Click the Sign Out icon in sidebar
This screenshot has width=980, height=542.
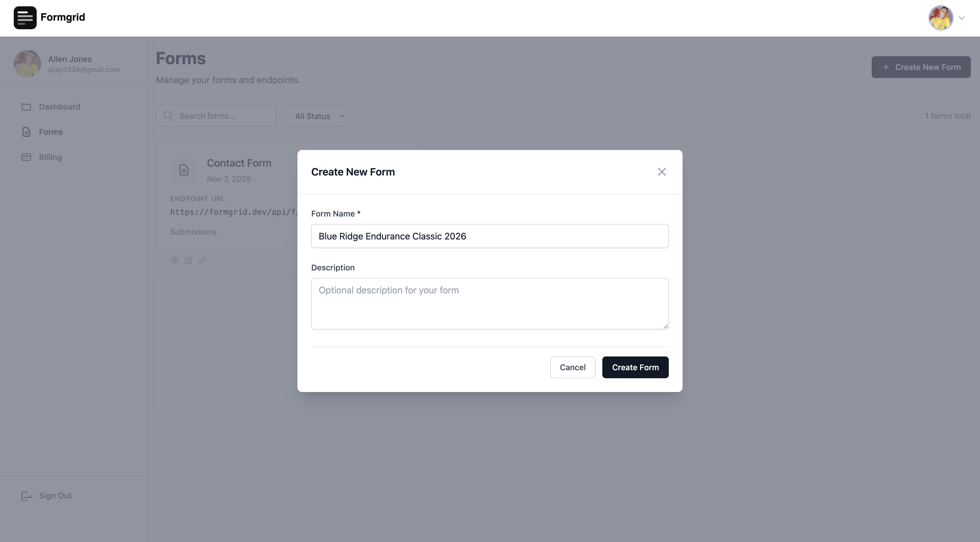(x=26, y=496)
